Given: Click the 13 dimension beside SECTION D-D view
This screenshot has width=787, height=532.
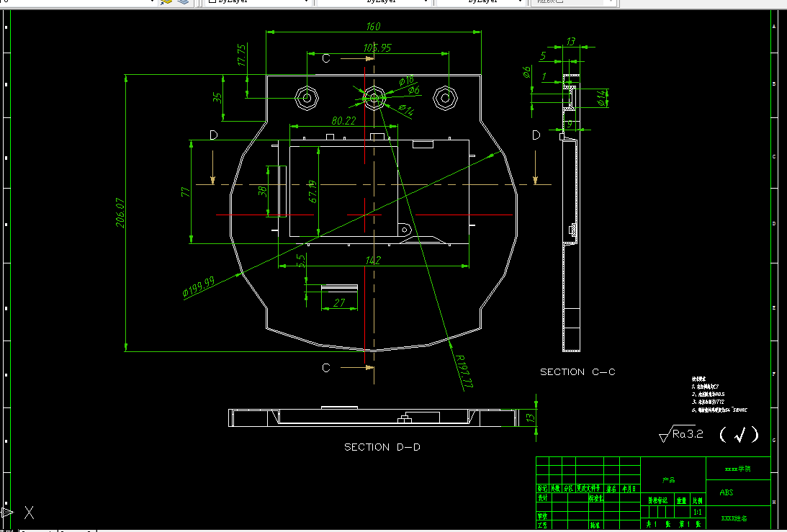Looking at the screenshot, I should [531, 418].
